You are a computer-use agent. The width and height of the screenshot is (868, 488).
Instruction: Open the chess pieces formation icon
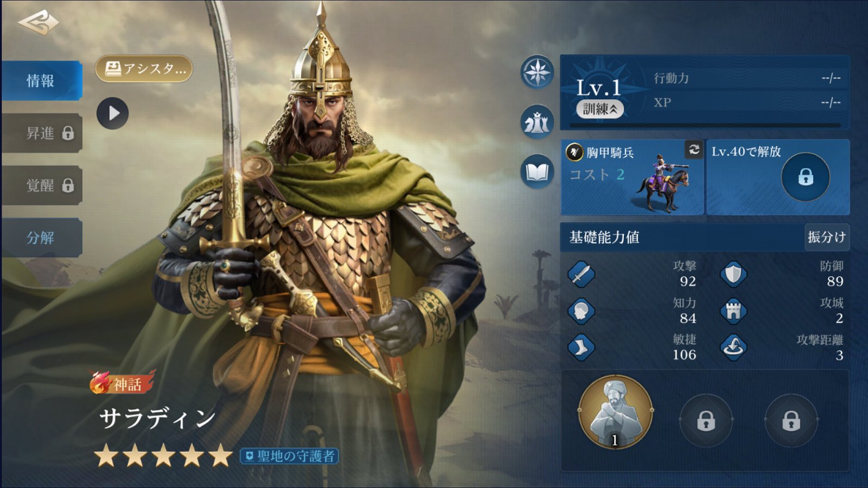[537, 122]
